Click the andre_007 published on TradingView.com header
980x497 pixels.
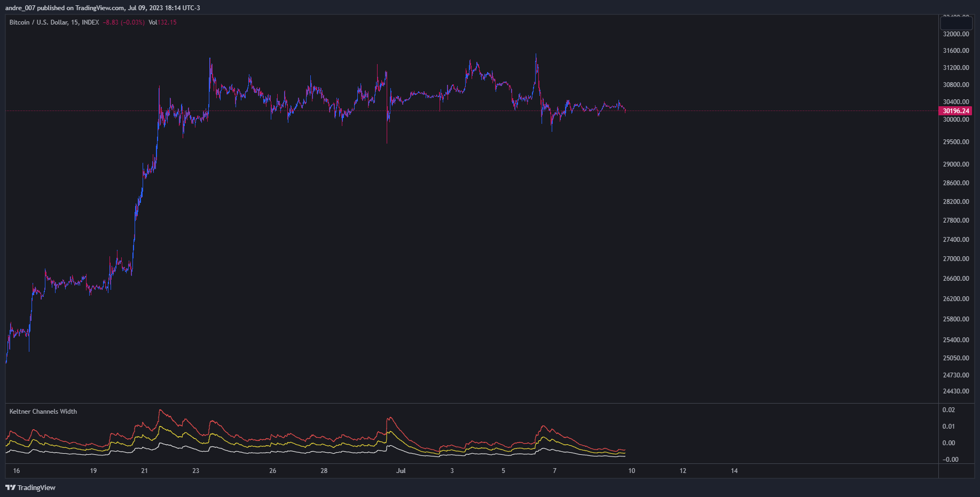(x=103, y=8)
